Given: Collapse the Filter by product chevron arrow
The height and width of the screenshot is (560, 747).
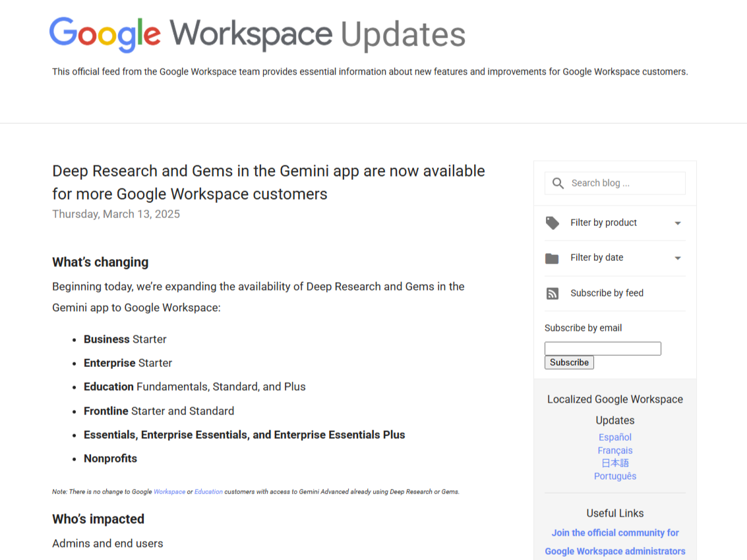Looking at the screenshot, I should pyautogui.click(x=677, y=223).
